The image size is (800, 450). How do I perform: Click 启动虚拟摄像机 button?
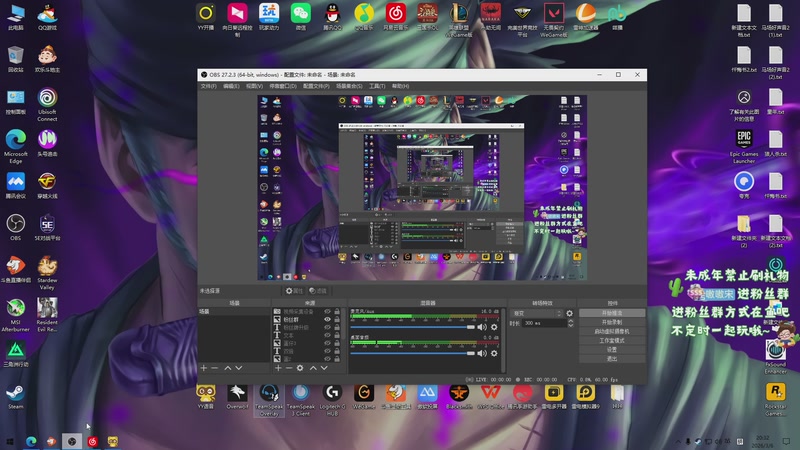[612, 331]
